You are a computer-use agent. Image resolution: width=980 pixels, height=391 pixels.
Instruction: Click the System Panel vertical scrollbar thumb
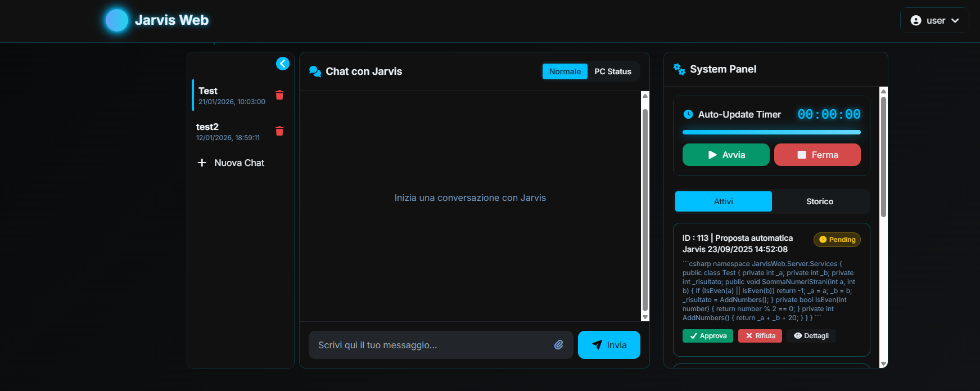tap(883, 157)
